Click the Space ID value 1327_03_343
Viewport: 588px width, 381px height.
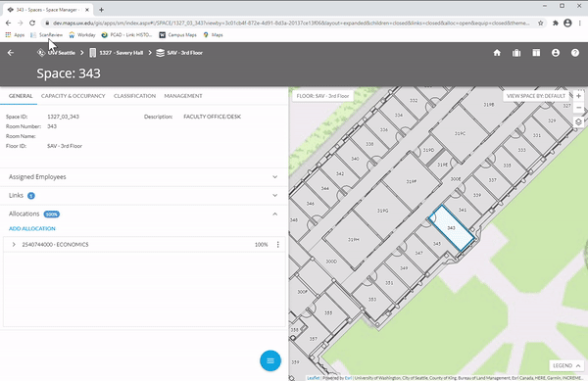[x=63, y=117]
